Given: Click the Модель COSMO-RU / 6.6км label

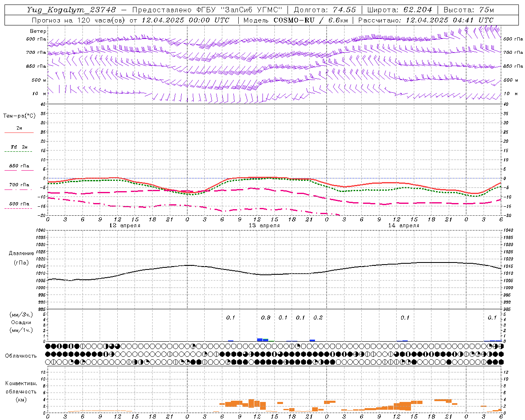Looking at the screenshot, I should click(x=296, y=20).
